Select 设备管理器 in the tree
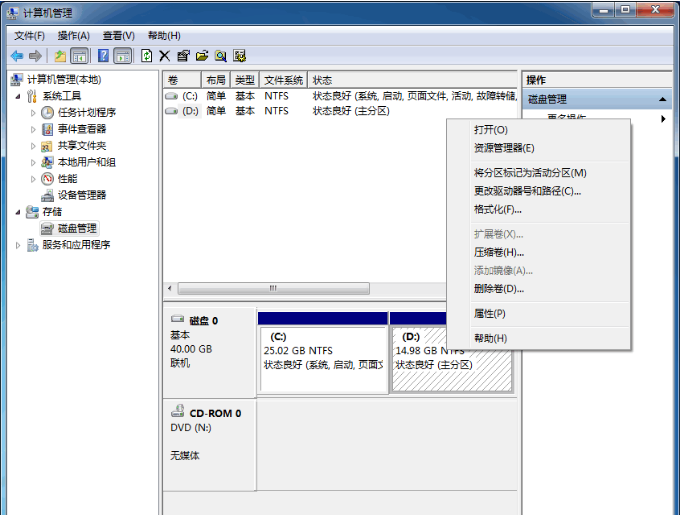 [81, 195]
